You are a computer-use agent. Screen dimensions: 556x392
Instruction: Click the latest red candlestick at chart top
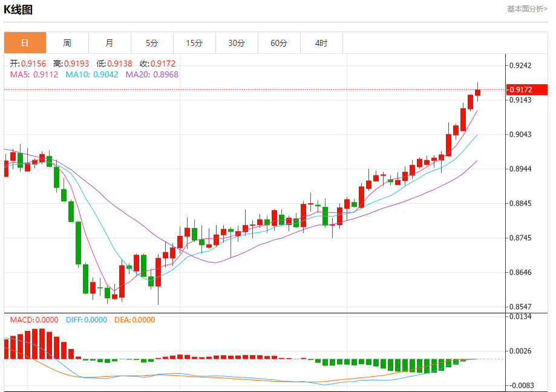point(477,92)
